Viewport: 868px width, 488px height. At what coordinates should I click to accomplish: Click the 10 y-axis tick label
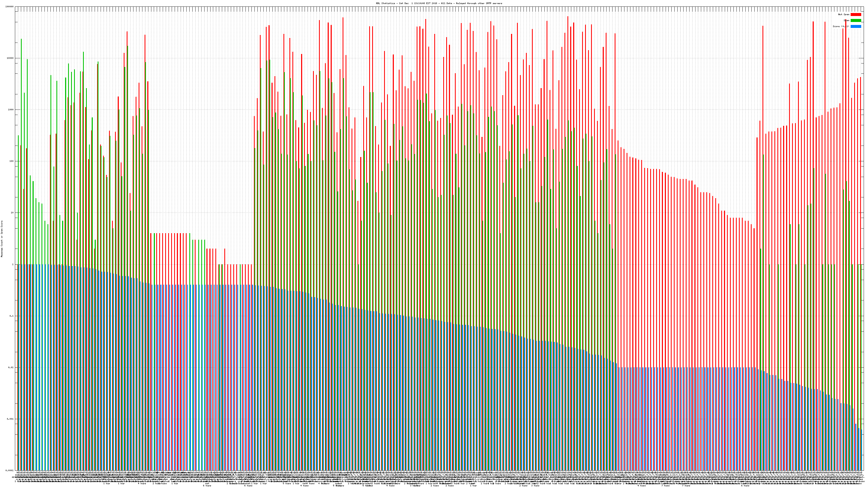point(12,213)
